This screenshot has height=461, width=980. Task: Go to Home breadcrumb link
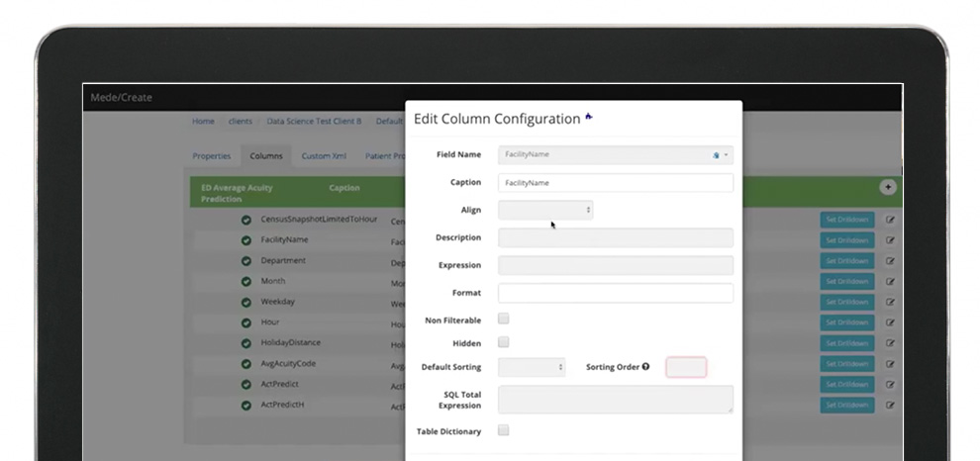coord(203,121)
